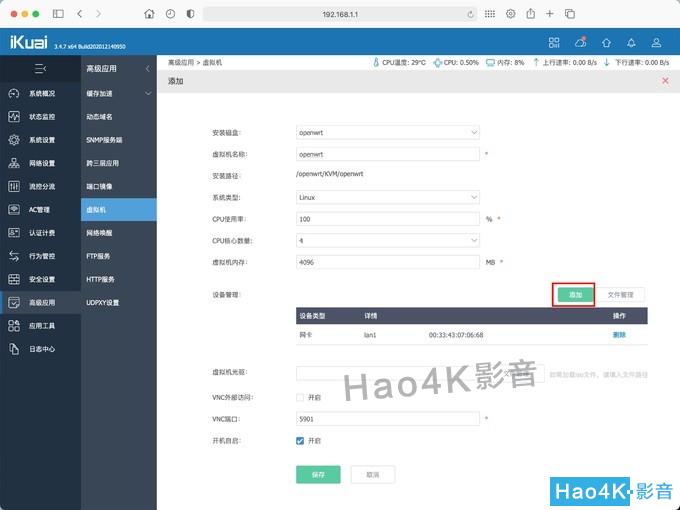Uncheck the 开机自启 checkbox

(300, 441)
